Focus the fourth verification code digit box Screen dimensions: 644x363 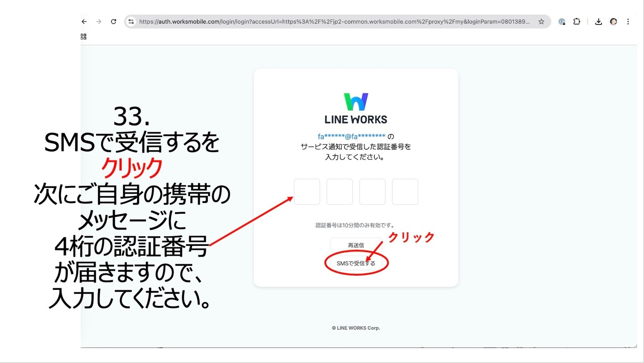(405, 192)
